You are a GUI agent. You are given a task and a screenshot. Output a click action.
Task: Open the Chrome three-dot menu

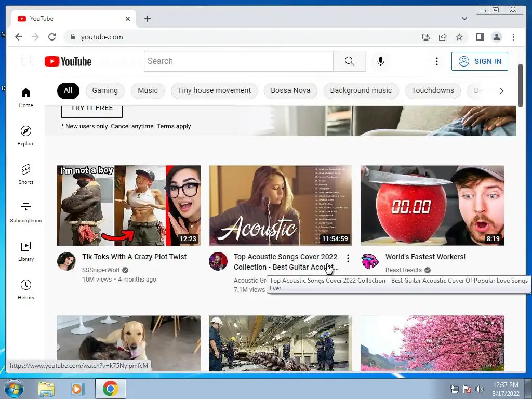point(513,37)
